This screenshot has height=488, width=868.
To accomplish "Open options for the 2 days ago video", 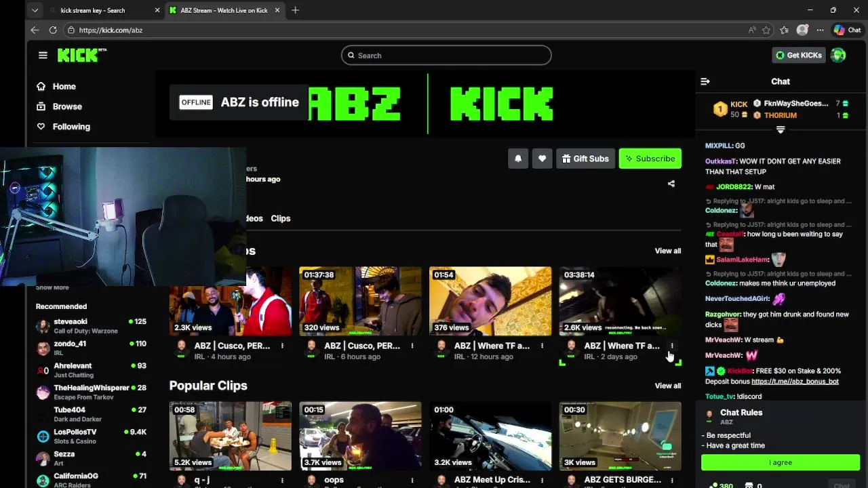I will pyautogui.click(x=672, y=346).
